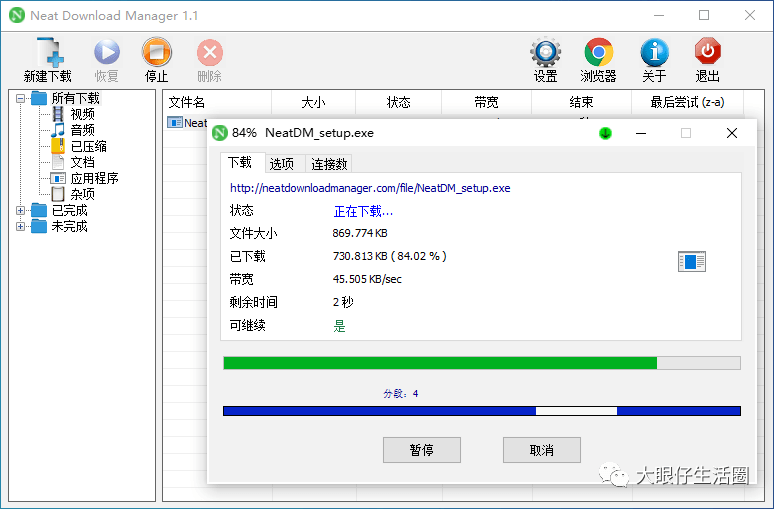Expand the 已完成 tree node
Image resolution: width=774 pixels, height=509 pixels.
click(x=20, y=210)
